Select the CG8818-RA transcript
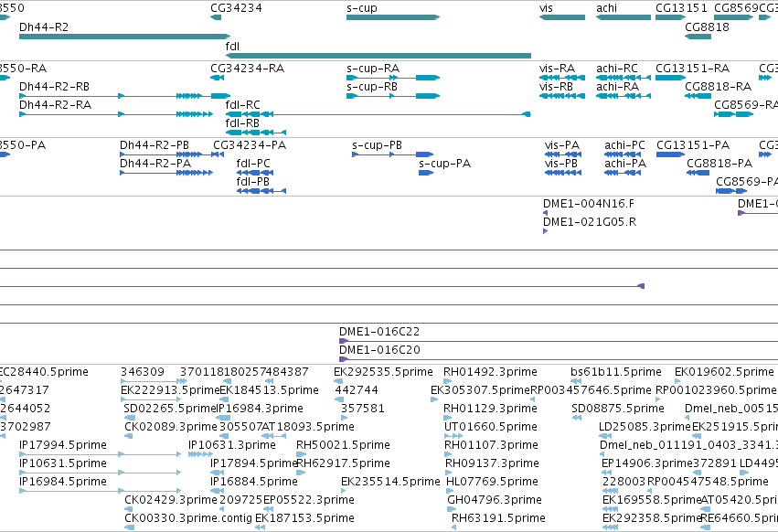 pos(698,96)
